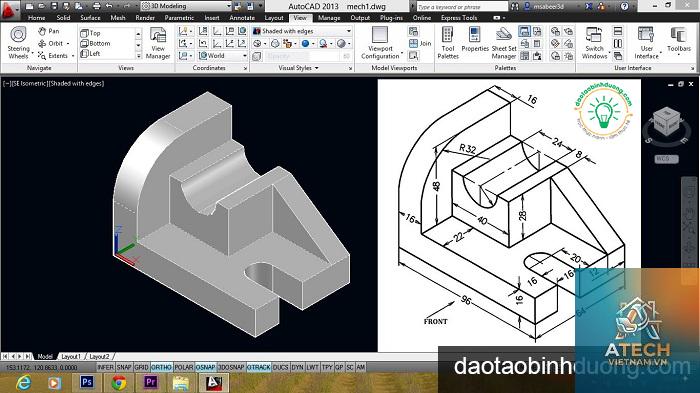The width and height of the screenshot is (700, 393).
Task: Click the Undo arrow in quick access toolbar
Action: coord(109,6)
